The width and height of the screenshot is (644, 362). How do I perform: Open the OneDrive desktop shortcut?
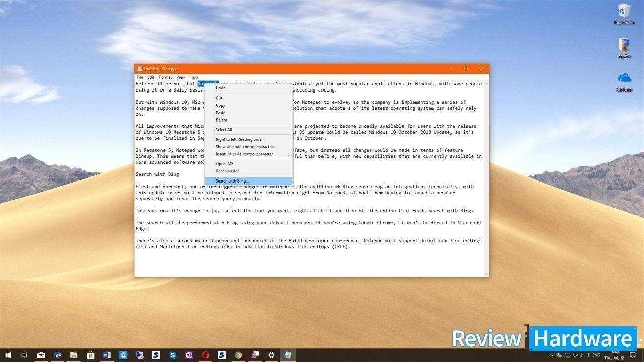pyautogui.click(x=624, y=81)
